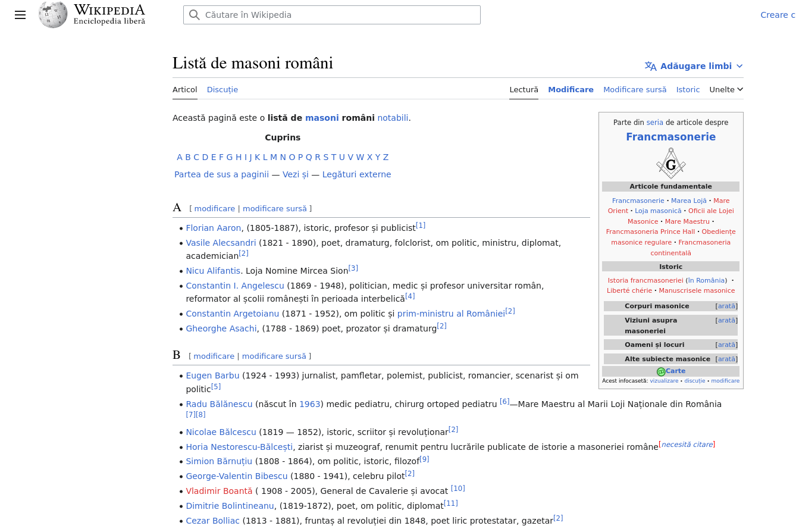This screenshot has width=796, height=532.
Task: Open the Marea Lojă infobox link
Action: (689, 201)
